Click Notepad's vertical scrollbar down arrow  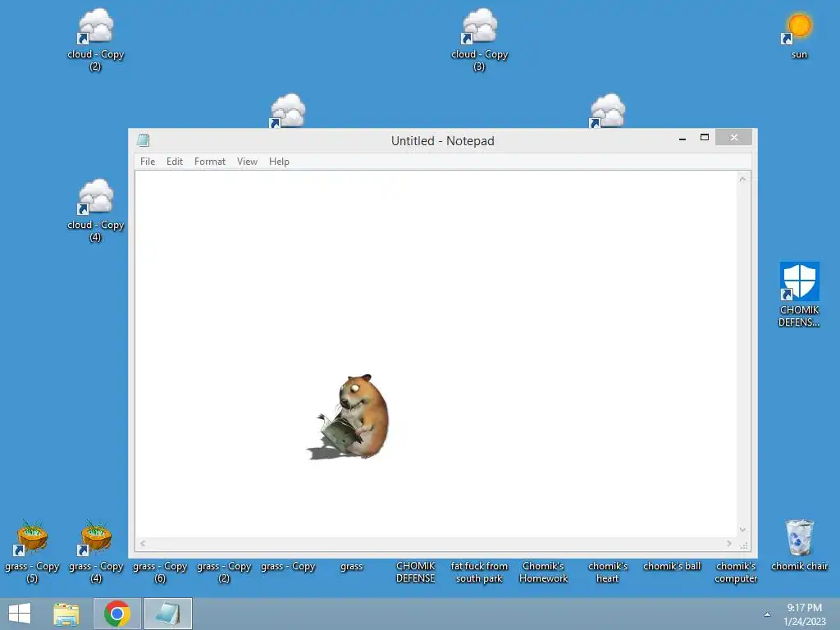(x=742, y=530)
